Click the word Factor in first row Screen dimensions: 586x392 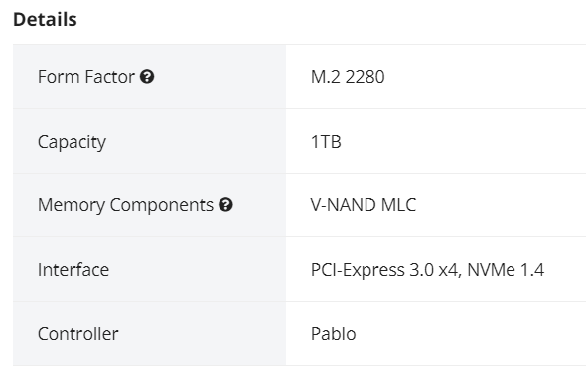109,77
